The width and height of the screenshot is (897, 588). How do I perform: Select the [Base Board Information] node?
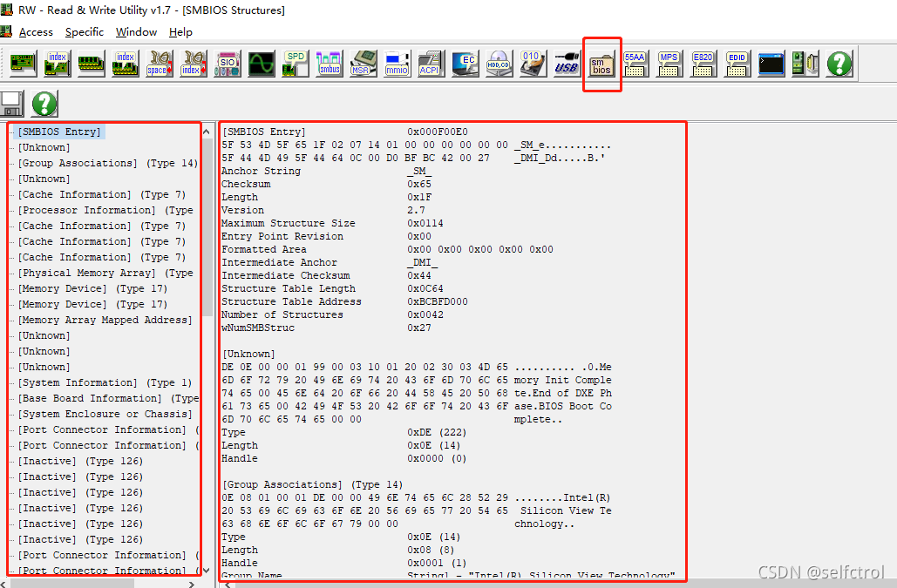pyautogui.click(x=108, y=398)
